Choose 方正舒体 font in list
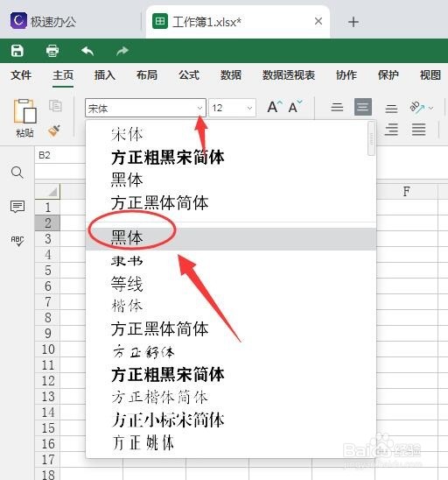This screenshot has height=480, width=448. pyautogui.click(x=231, y=352)
